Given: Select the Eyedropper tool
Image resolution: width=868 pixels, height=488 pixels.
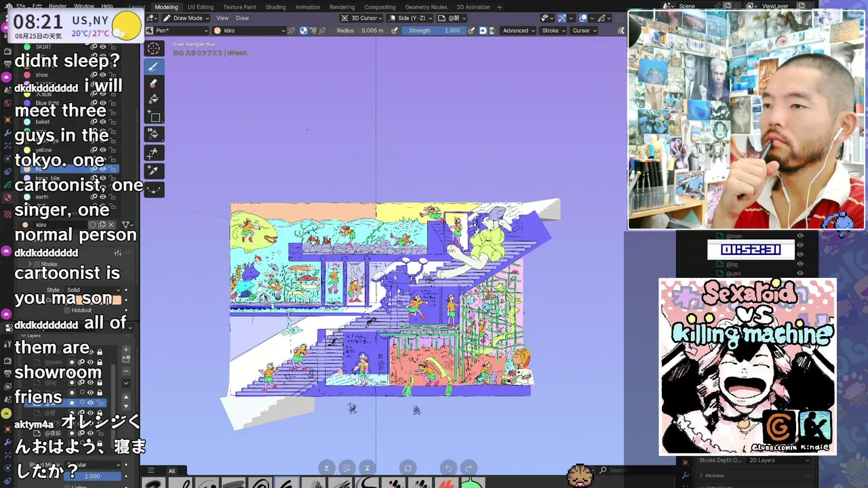Looking at the screenshot, I should pyautogui.click(x=153, y=171).
